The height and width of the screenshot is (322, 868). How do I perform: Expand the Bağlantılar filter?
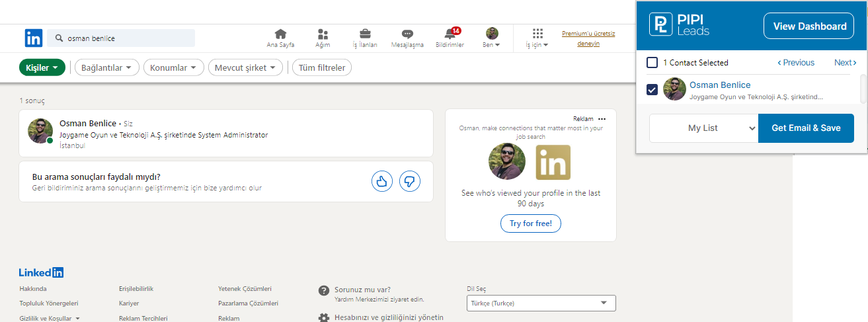106,67
